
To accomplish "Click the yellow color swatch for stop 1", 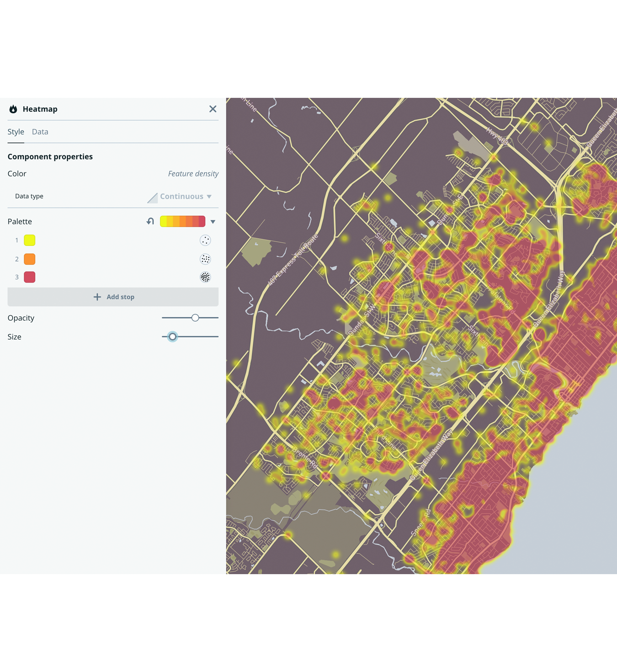I will click(29, 240).
